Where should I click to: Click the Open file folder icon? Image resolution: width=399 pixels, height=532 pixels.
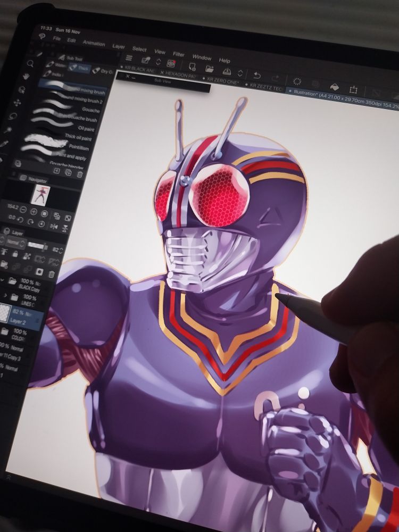[209, 69]
